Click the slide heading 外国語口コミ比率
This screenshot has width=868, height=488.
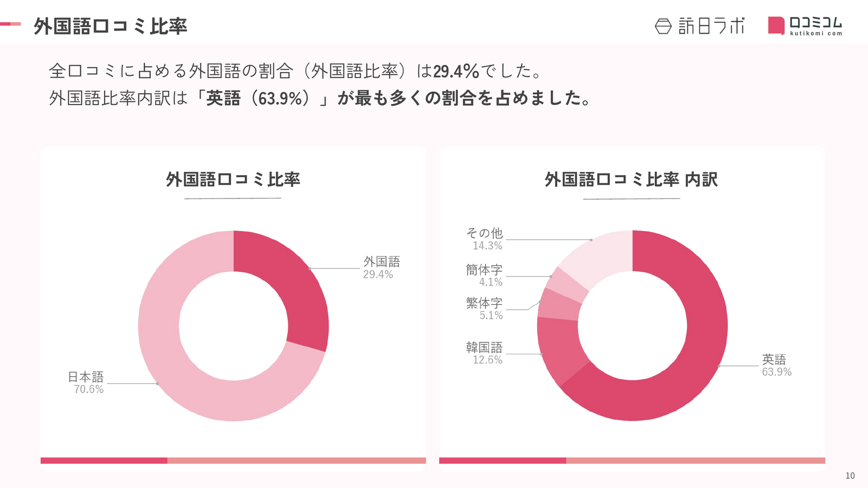tap(110, 26)
